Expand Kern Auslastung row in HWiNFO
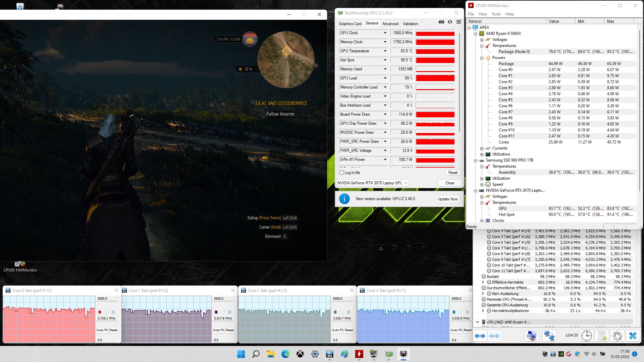 pos(483,294)
